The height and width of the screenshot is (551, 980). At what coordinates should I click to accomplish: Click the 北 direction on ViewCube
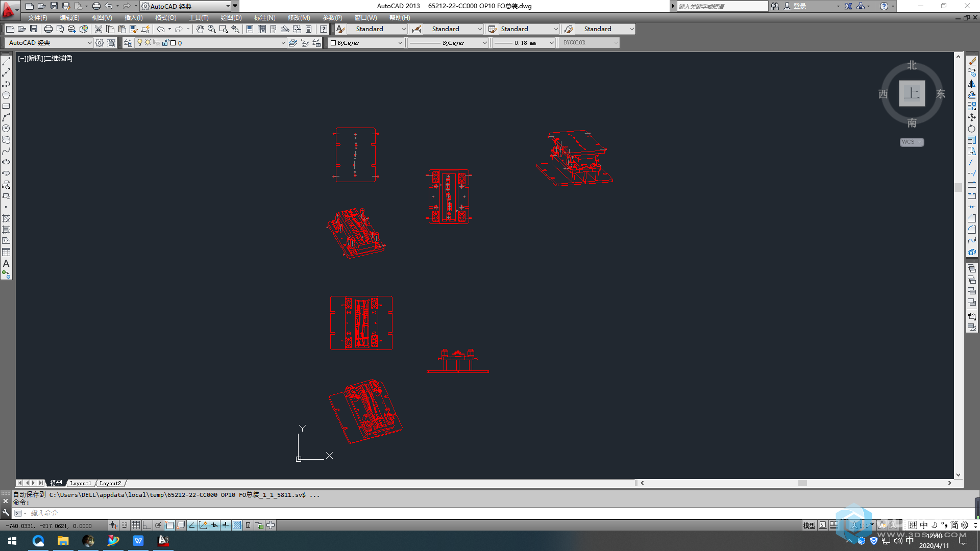coord(912,65)
